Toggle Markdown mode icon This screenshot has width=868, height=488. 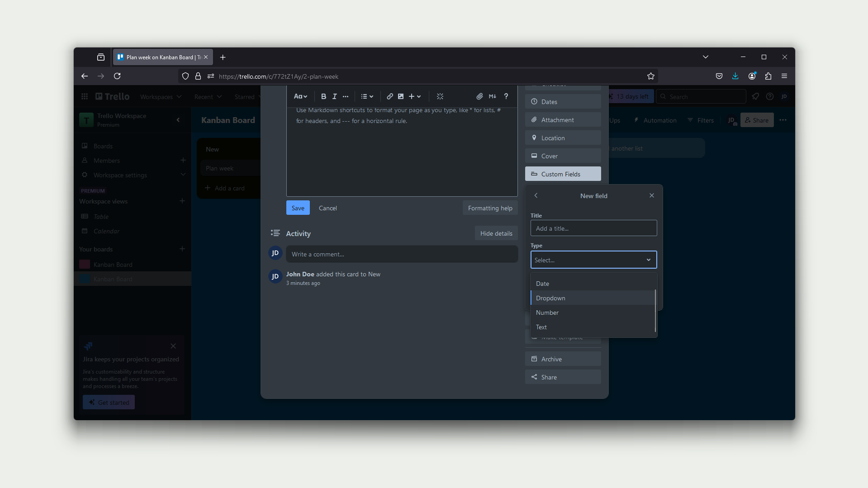pyautogui.click(x=493, y=96)
